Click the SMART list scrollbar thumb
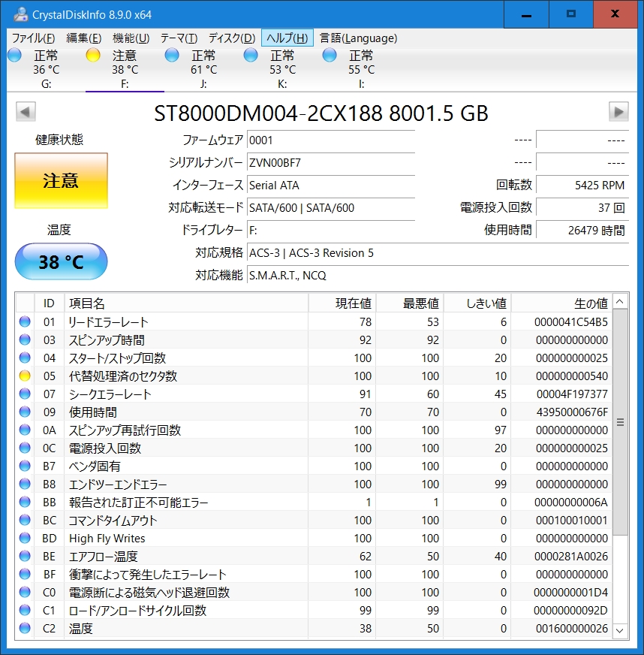 pos(620,422)
